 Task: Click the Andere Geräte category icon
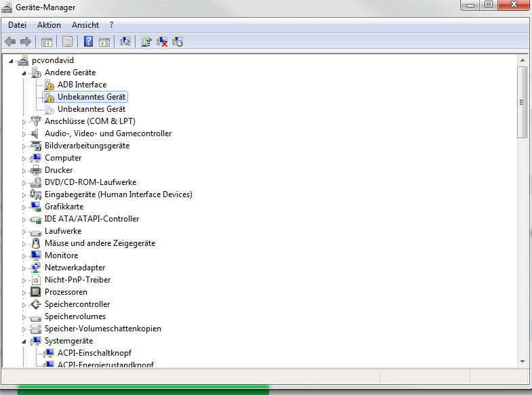pyautogui.click(x=37, y=72)
